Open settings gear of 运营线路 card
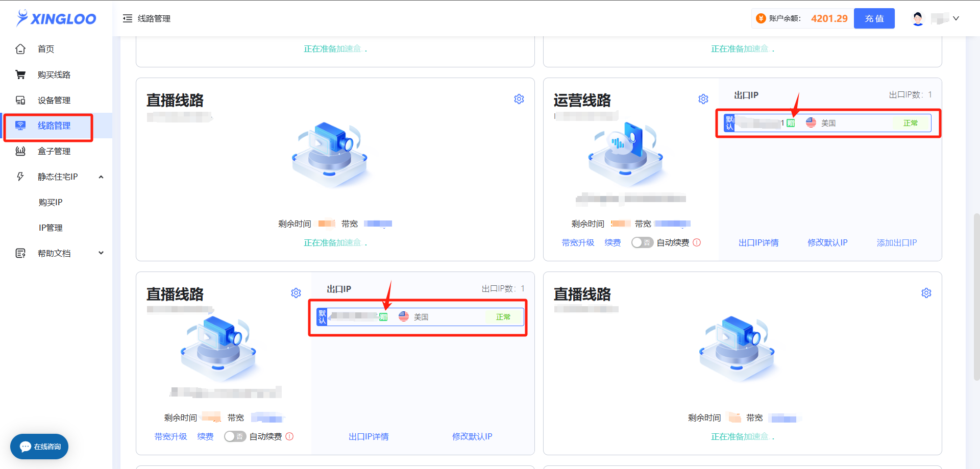This screenshot has width=980, height=469. (703, 99)
